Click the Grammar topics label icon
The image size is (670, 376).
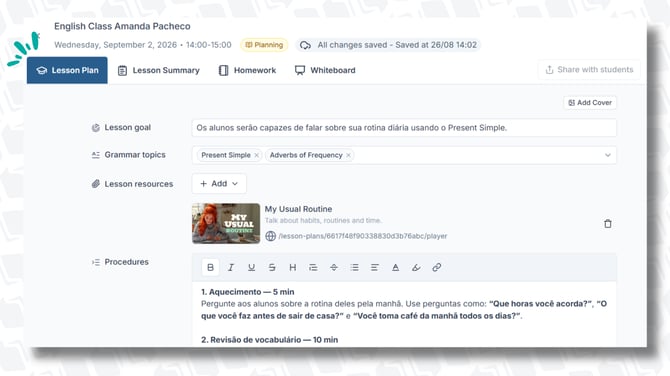96,155
